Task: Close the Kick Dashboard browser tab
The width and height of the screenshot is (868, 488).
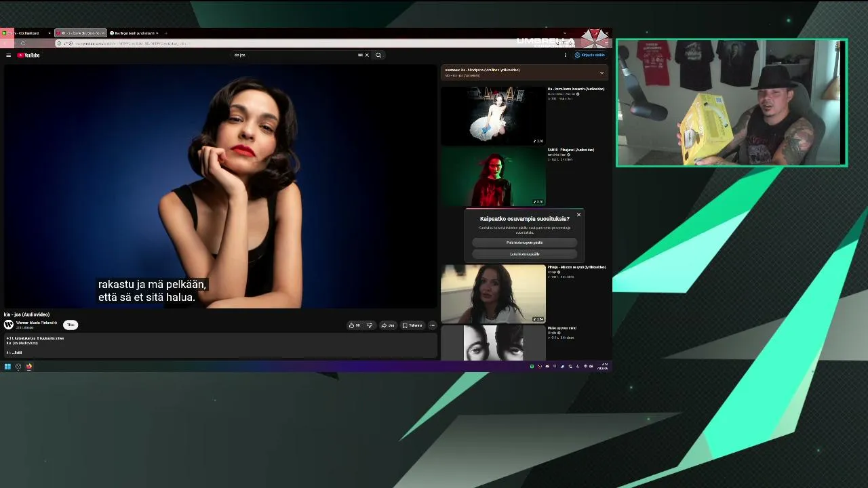Action: tap(49, 33)
